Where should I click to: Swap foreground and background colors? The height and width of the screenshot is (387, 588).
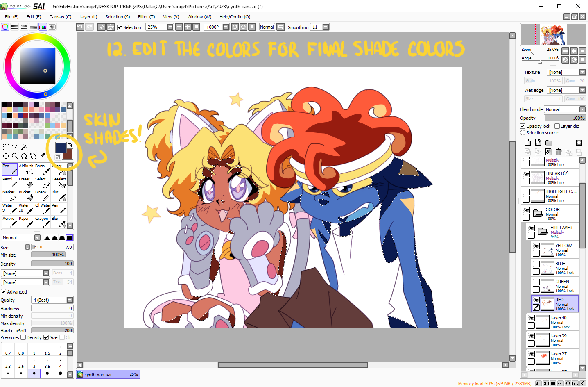click(x=70, y=145)
